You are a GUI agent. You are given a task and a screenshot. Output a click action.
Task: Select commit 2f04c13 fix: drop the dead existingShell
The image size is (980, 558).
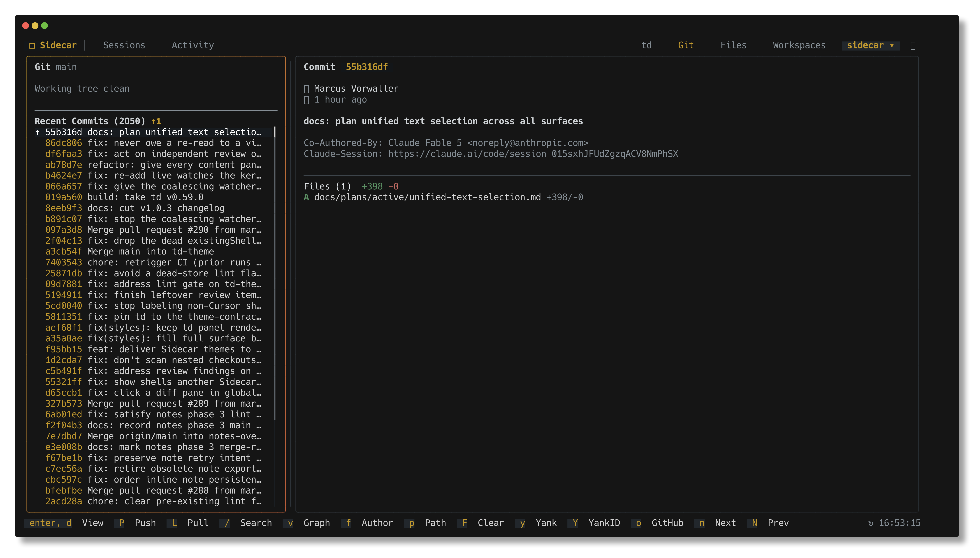point(153,241)
